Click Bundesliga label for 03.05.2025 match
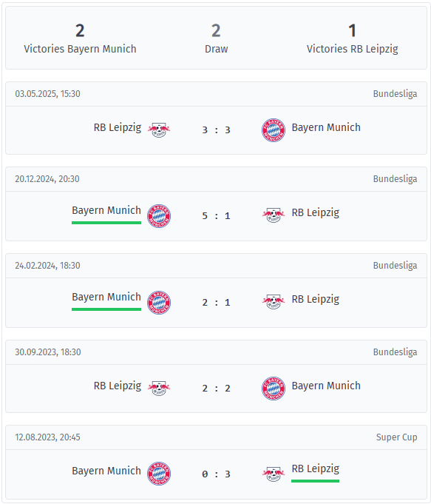The width and height of the screenshot is (431, 504). click(x=395, y=93)
